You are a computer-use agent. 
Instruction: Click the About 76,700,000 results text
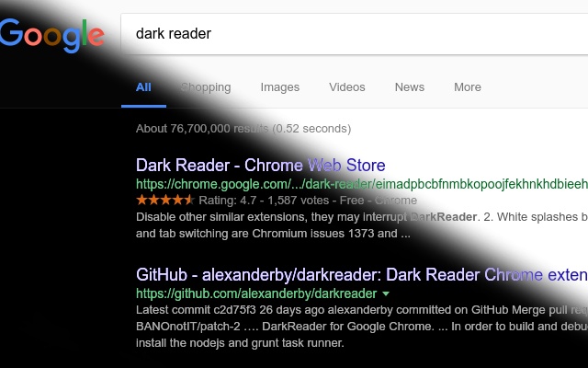[243, 129]
